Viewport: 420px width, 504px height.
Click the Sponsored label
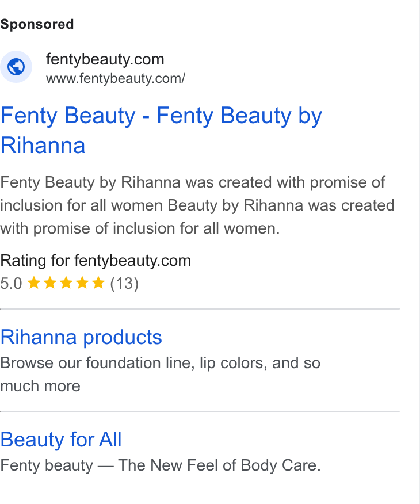[x=37, y=24]
